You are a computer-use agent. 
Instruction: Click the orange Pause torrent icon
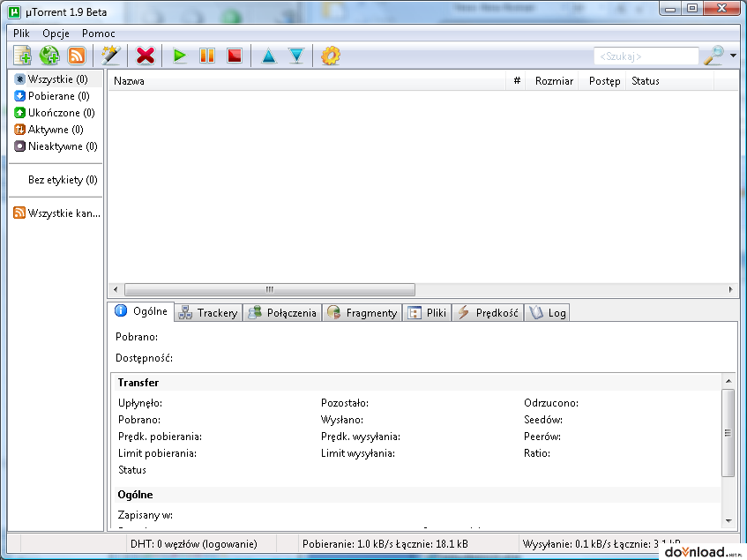click(x=207, y=56)
